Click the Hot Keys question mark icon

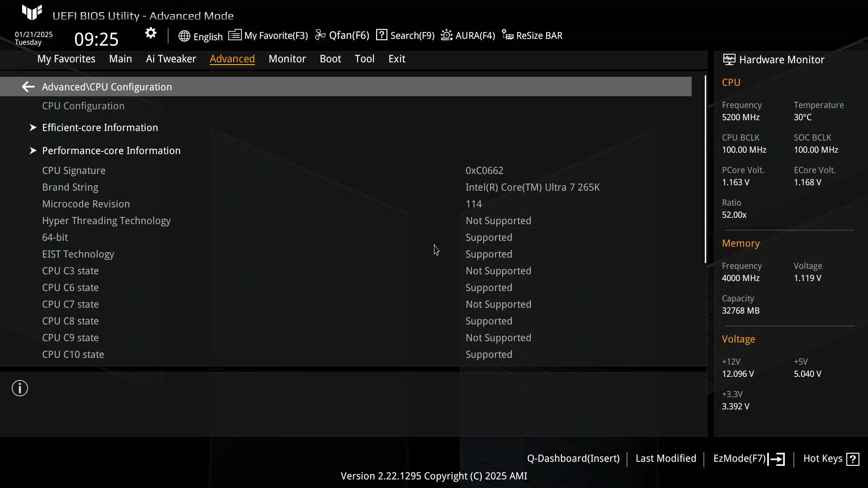(x=853, y=459)
